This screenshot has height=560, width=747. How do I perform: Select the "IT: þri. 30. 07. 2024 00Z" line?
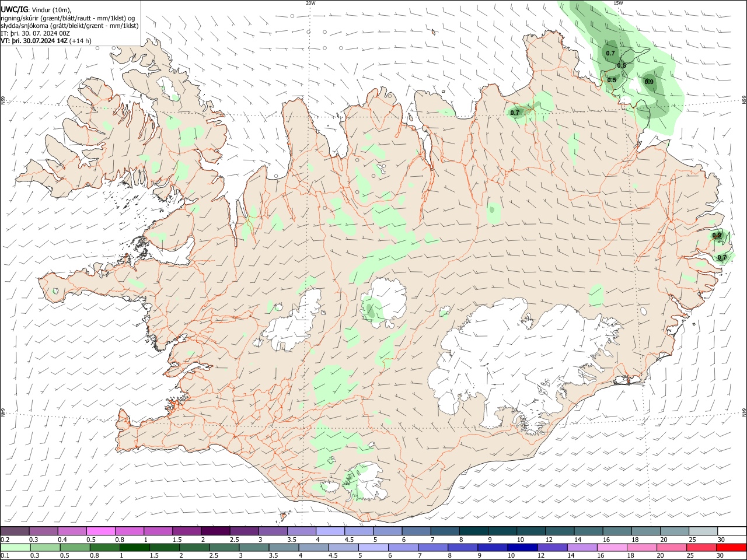pos(36,33)
